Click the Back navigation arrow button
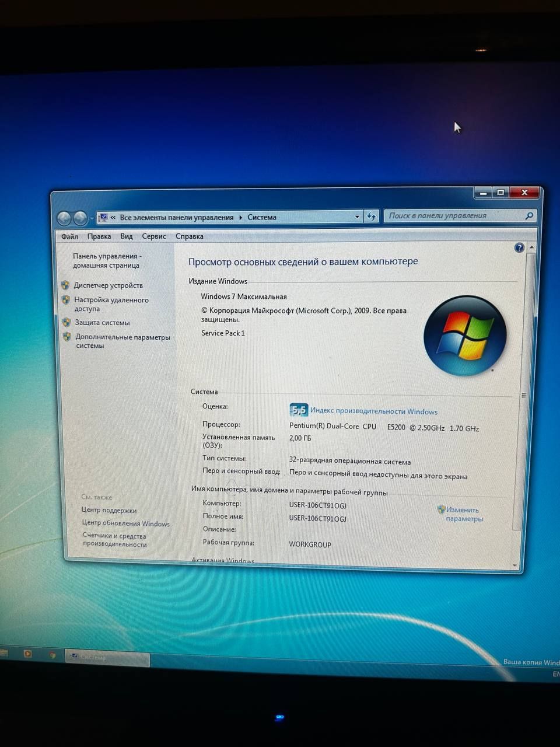560x747 pixels. 65,218
